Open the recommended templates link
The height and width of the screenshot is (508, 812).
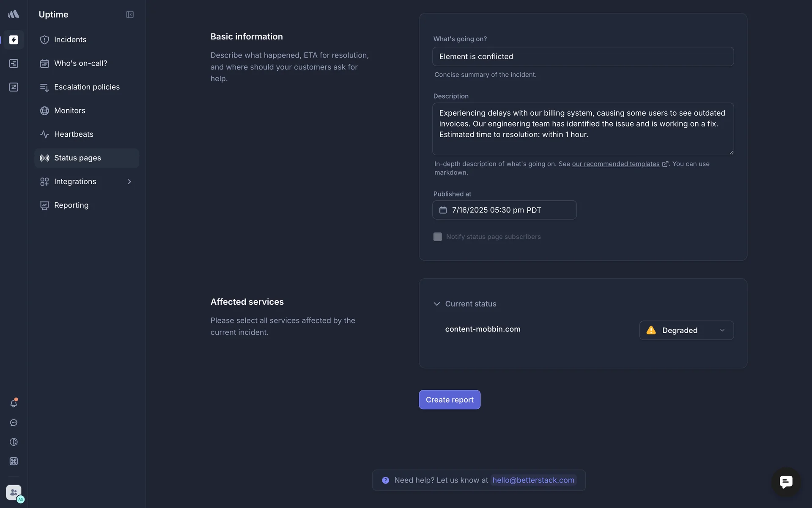(616, 164)
